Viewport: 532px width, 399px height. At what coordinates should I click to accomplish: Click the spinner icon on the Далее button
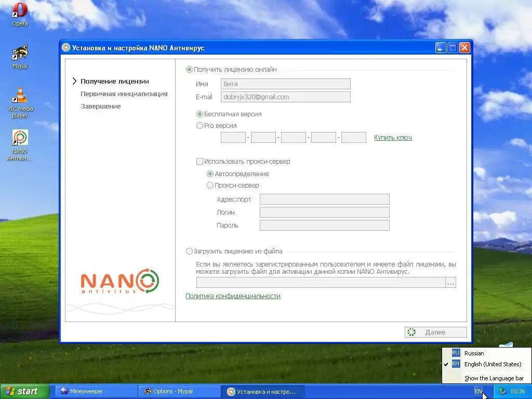[411, 332]
